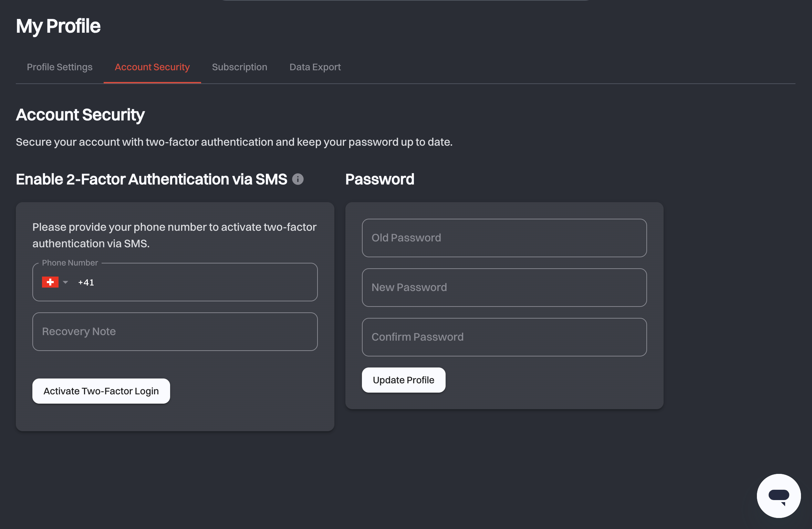This screenshot has width=812, height=529.
Task: Select the Confirm Password field
Action: (504, 337)
